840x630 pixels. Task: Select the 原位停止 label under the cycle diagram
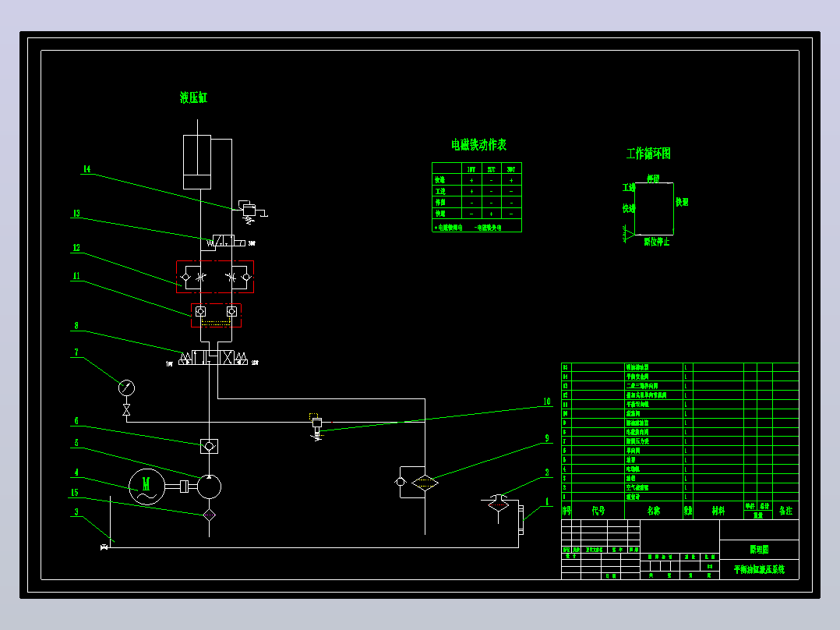[x=657, y=242]
